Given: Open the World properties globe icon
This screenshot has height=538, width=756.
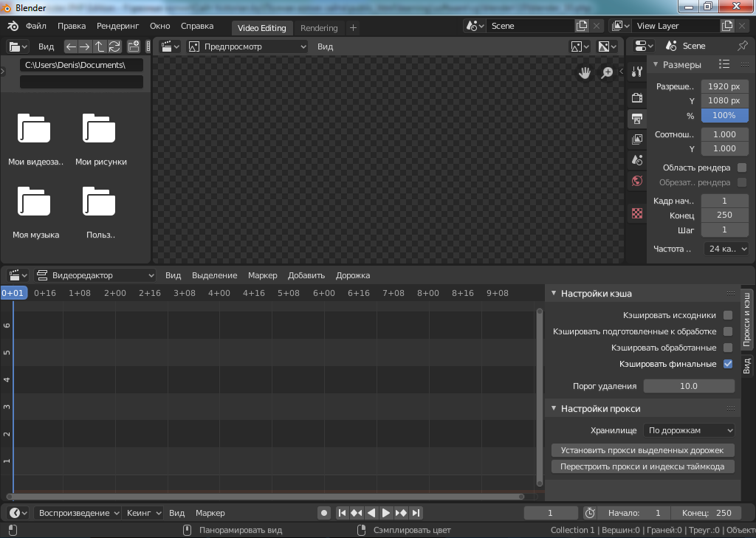Looking at the screenshot, I should point(637,181).
